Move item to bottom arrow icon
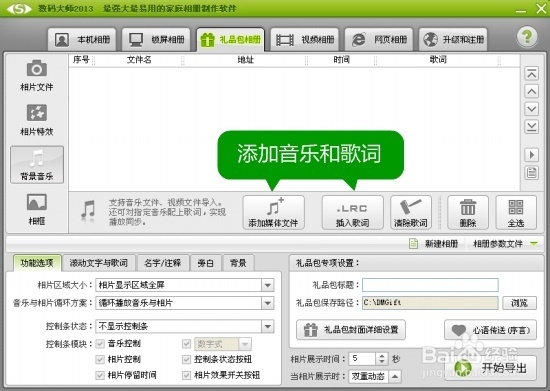The width and height of the screenshot is (550, 391). click(531, 127)
